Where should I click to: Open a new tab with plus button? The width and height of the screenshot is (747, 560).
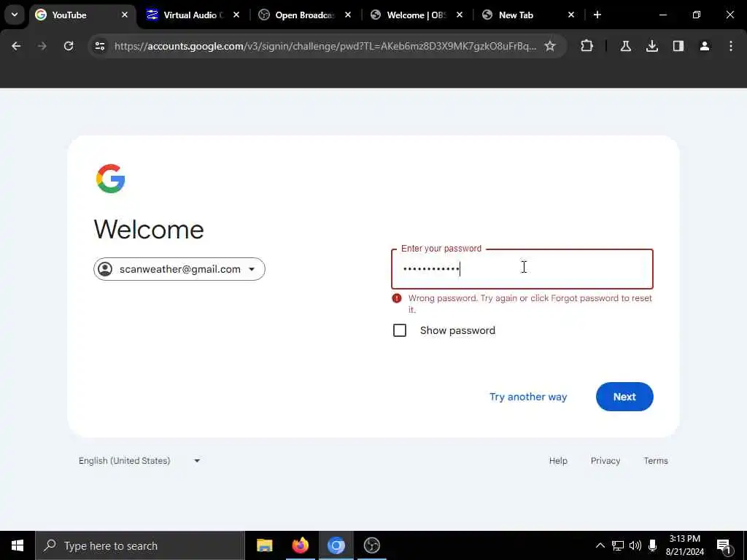pyautogui.click(x=597, y=15)
